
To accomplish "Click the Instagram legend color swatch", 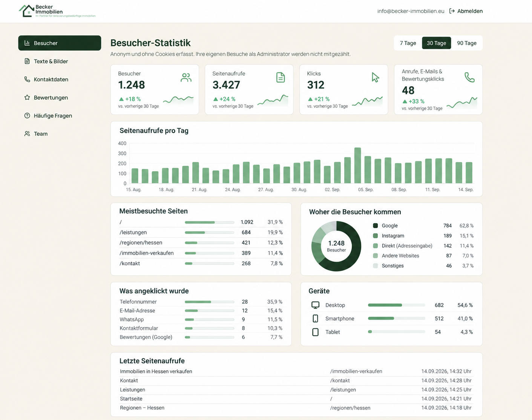I will pos(376,236).
